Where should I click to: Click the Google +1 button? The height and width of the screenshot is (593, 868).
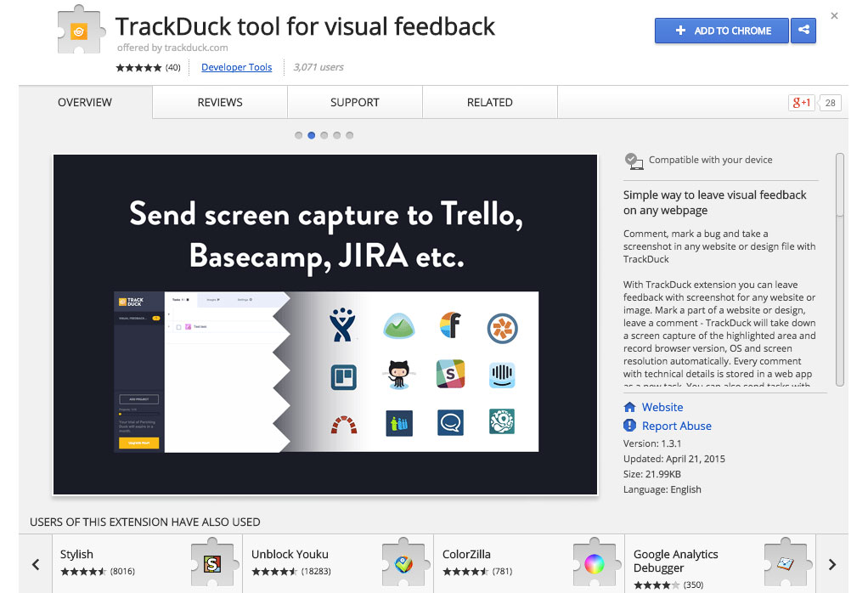[801, 103]
